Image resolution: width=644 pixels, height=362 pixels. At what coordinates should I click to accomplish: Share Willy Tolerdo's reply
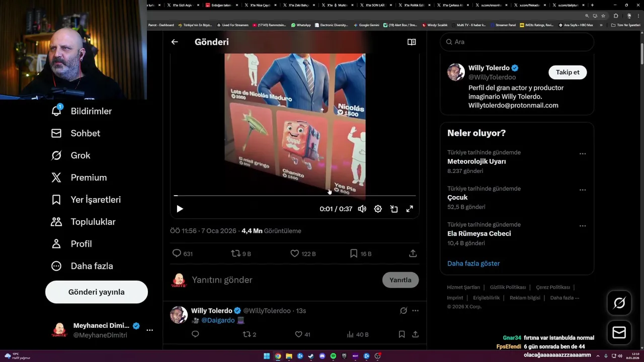[x=416, y=334]
